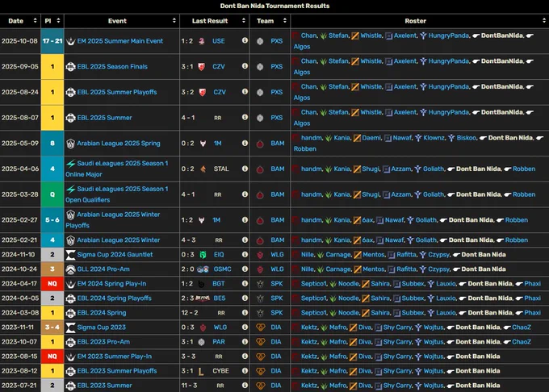Click CZV opponent logo in 2025-09-05 row
549x392 pixels.
click(202, 66)
